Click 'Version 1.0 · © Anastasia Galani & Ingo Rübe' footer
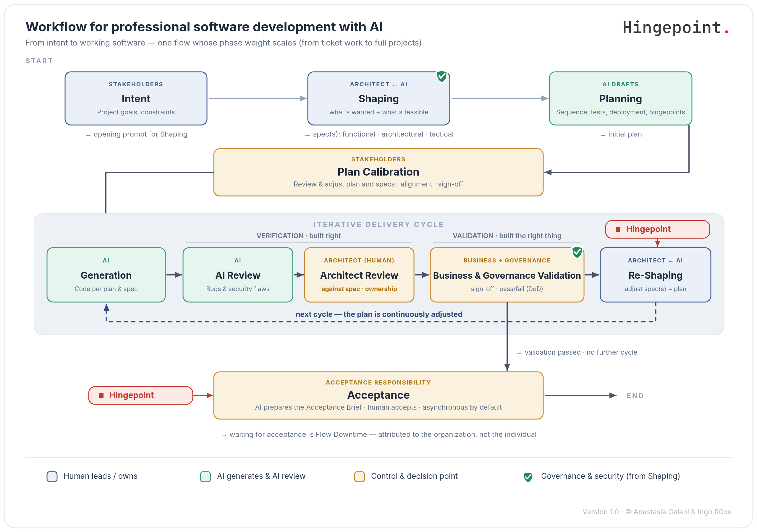The height and width of the screenshot is (532, 757). coord(657,512)
